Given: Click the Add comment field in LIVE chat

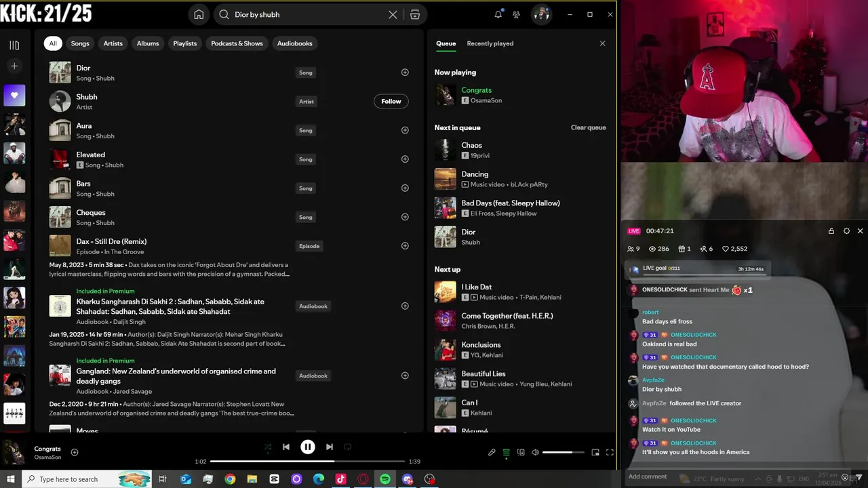Looking at the screenshot, I should pos(648,476).
